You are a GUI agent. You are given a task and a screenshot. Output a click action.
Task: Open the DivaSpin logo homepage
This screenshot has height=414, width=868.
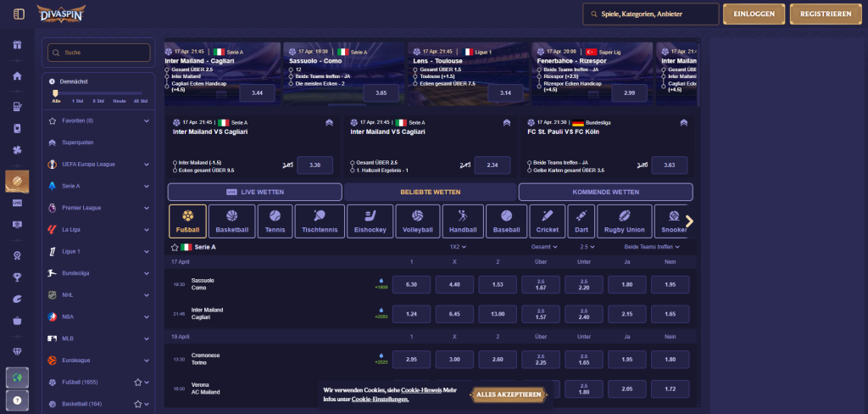[61, 14]
